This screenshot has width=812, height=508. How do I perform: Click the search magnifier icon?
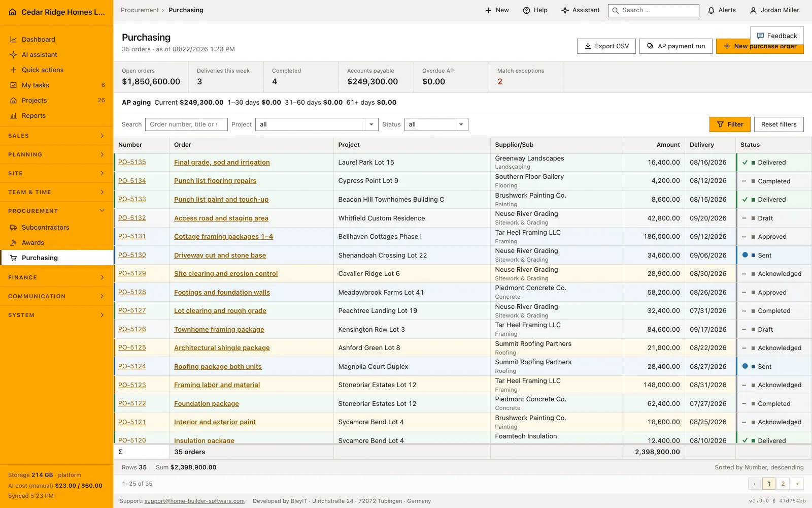pyautogui.click(x=616, y=10)
